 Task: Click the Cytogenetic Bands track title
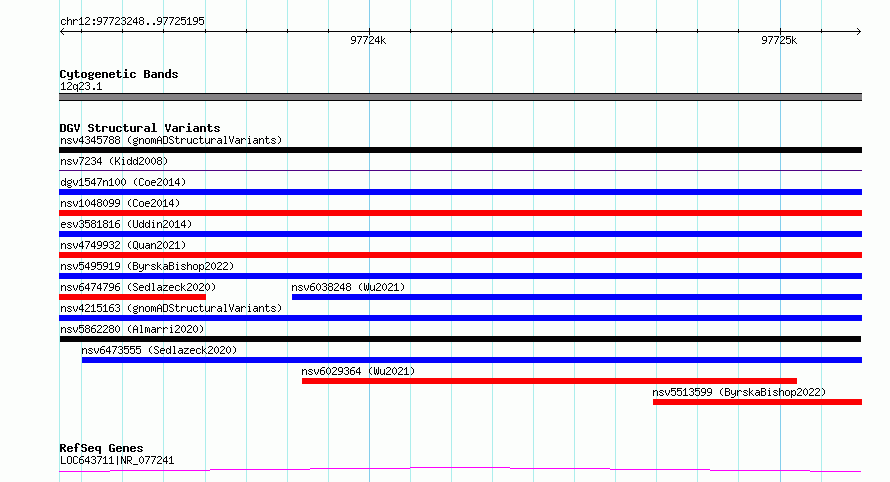tap(119, 74)
